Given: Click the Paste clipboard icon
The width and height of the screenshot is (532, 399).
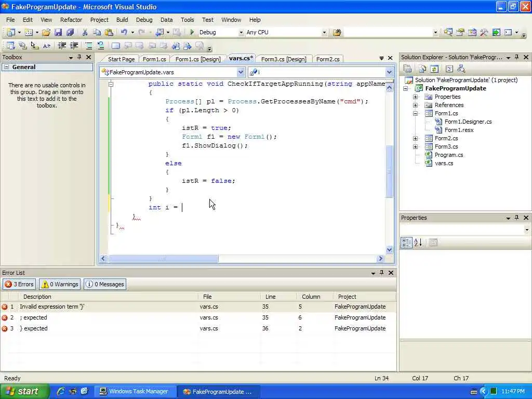Looking at the screenshot, I should 109,32.
